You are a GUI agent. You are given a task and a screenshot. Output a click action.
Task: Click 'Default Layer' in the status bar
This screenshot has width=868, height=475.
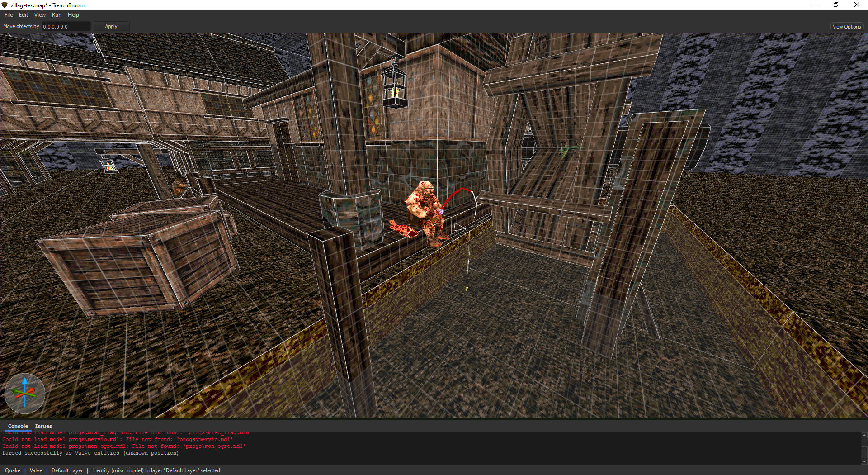point(67,470)
